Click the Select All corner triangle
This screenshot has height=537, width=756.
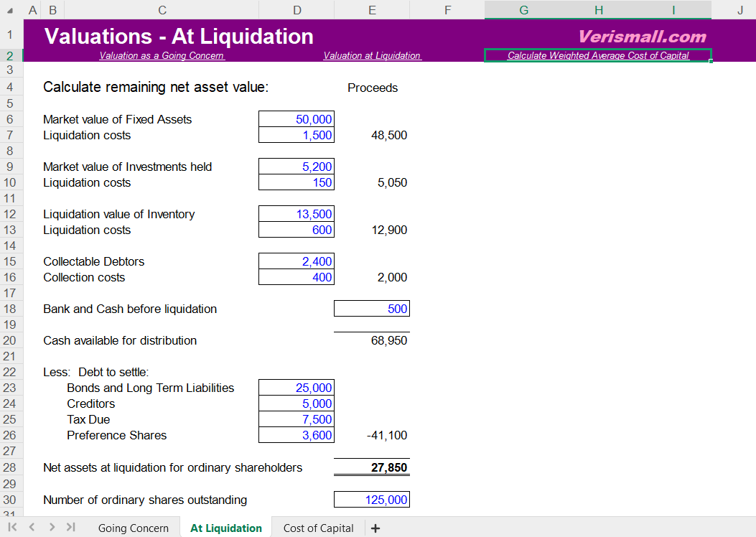pos(10,10)
